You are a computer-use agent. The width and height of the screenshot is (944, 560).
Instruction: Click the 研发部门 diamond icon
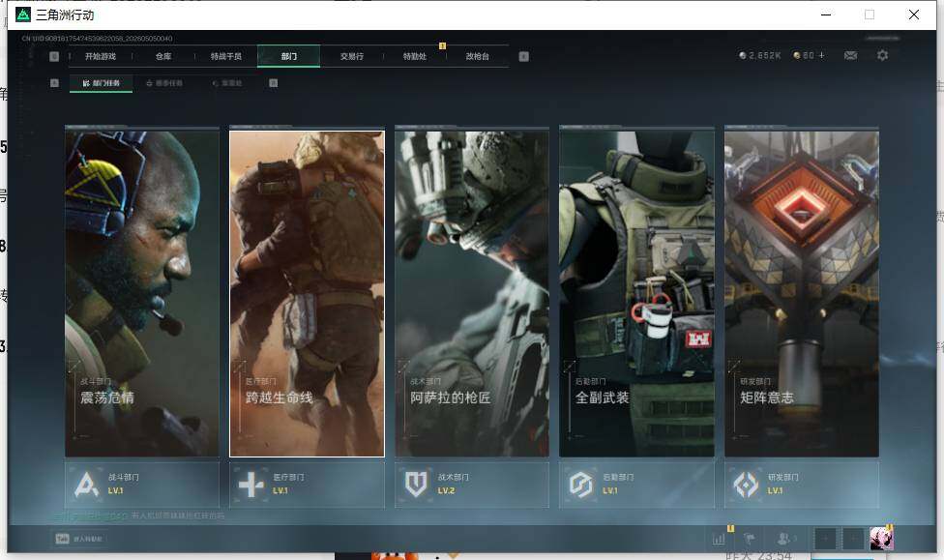tap(746, 485)
